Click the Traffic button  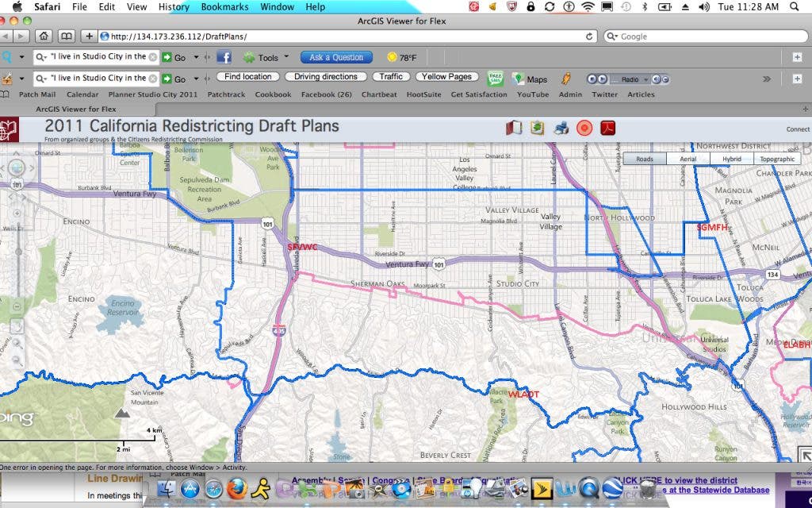pos(391,77)
